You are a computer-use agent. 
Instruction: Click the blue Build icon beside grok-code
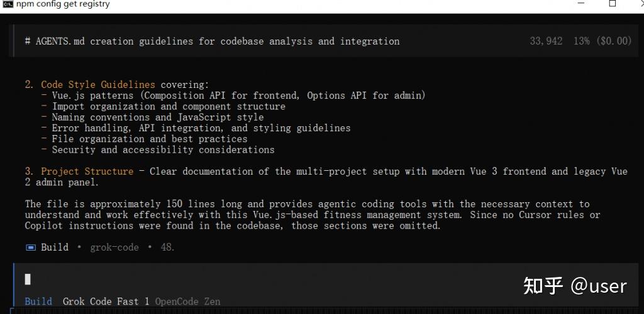(31, 247)
